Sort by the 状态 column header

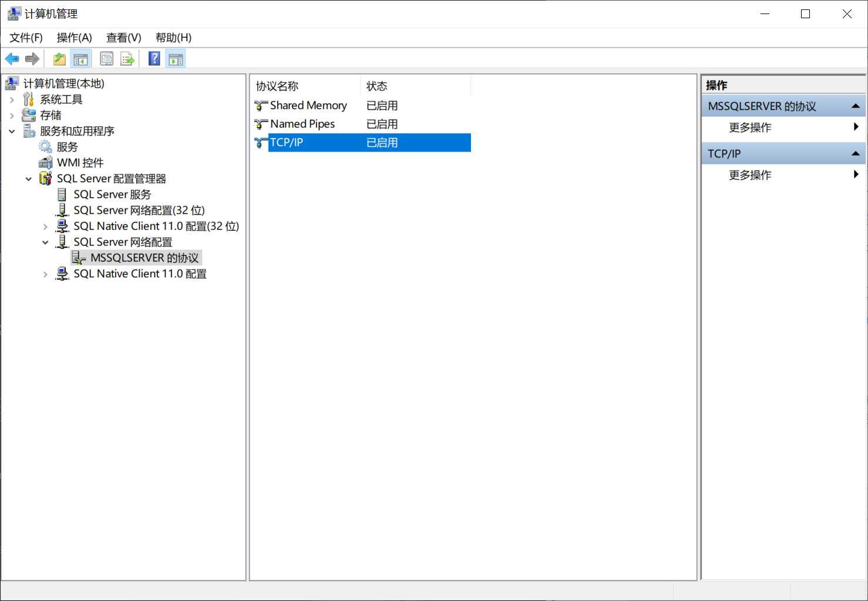pos(416,86)
